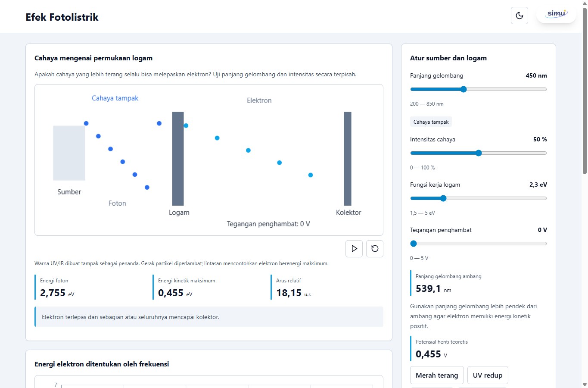The height and width of the screenshot is (388, 588).
Task: Click the 0 — 5 V range label
Action: pos(419,258)
